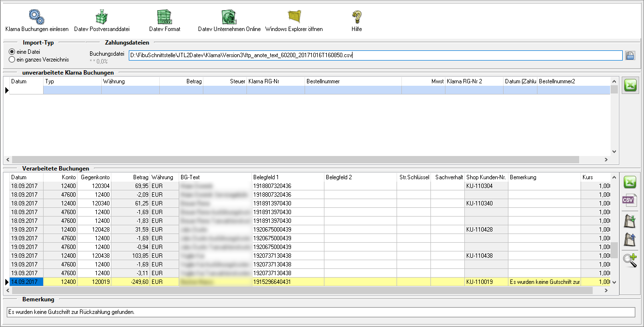Open Datev Postversanddatei from the toolbar
This screenshot has height=327, width=644.
(102, 17)
